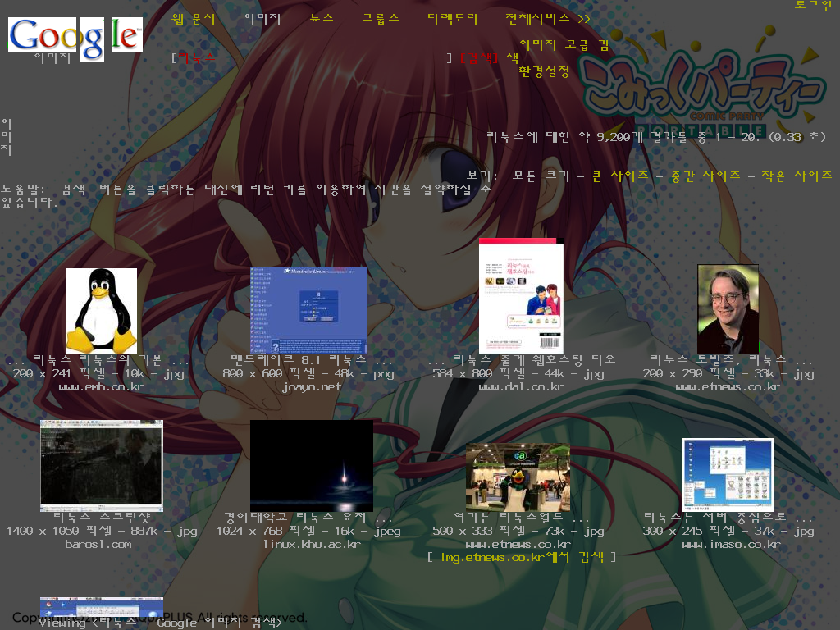Click the Google logo
The height and width of the screenshot is (630, 840).
click(75, 39)
